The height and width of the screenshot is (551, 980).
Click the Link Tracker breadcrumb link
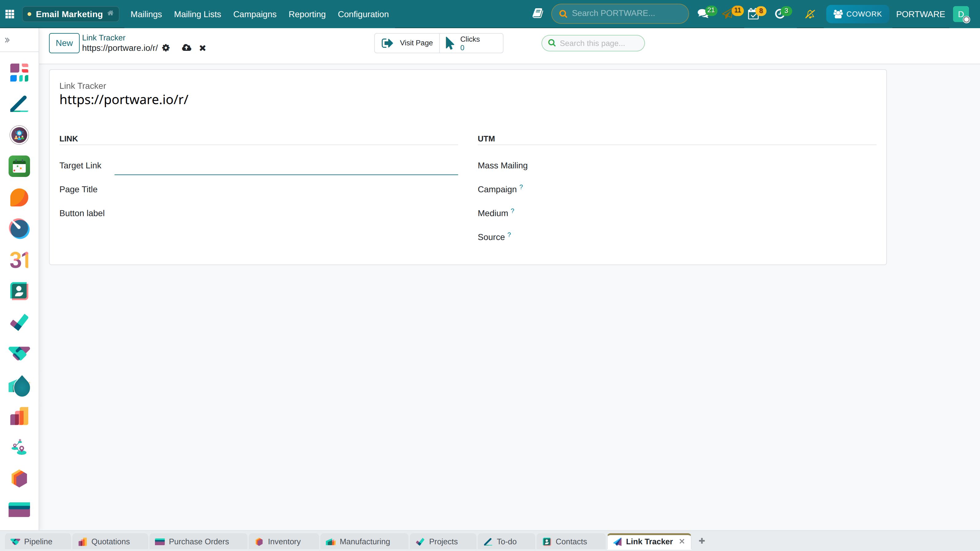tap(104, 38)
